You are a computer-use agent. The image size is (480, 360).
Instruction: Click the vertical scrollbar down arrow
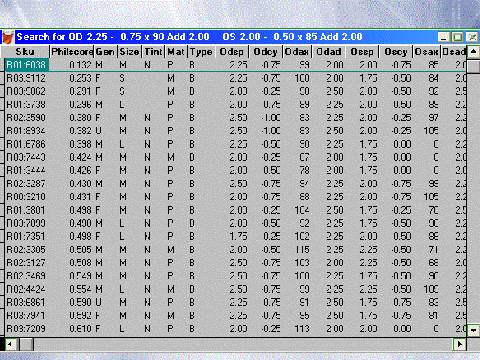[473, 330]
